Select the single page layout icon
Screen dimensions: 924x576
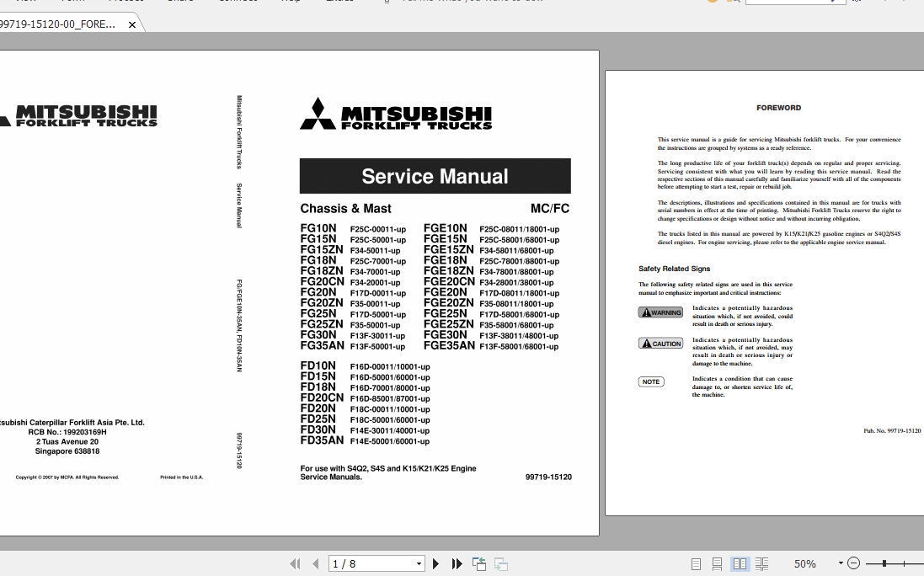[696, 563]
